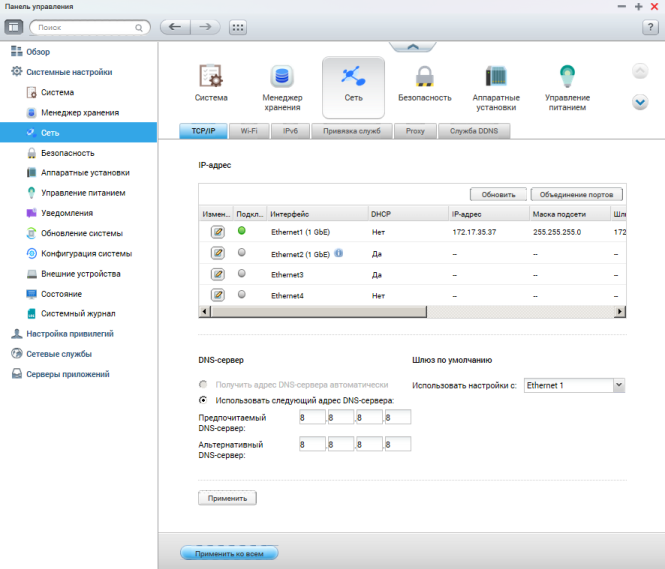Edit the Ethernet4 interface with its pencil icon
665x569 pixels.
click(218, 295)
